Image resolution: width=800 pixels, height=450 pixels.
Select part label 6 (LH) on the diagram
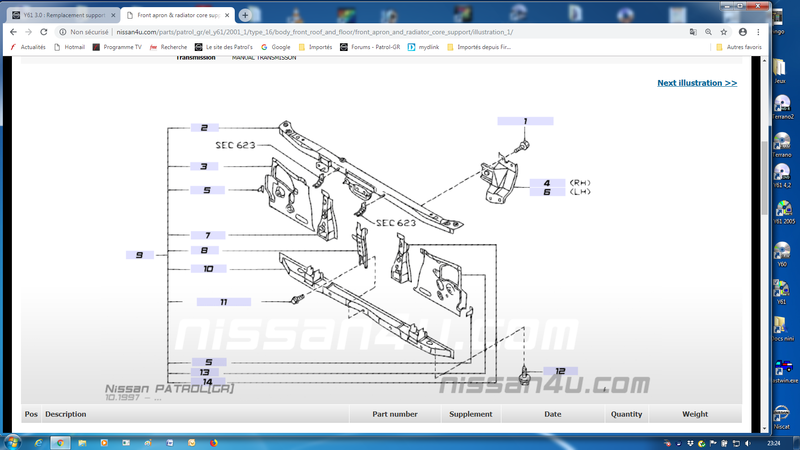coord(547,192)
